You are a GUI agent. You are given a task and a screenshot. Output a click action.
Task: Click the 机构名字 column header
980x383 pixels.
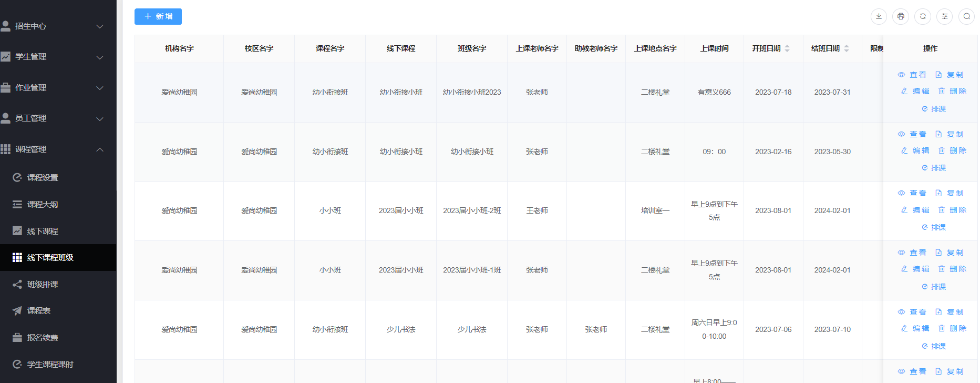click(x=179, y=48)
